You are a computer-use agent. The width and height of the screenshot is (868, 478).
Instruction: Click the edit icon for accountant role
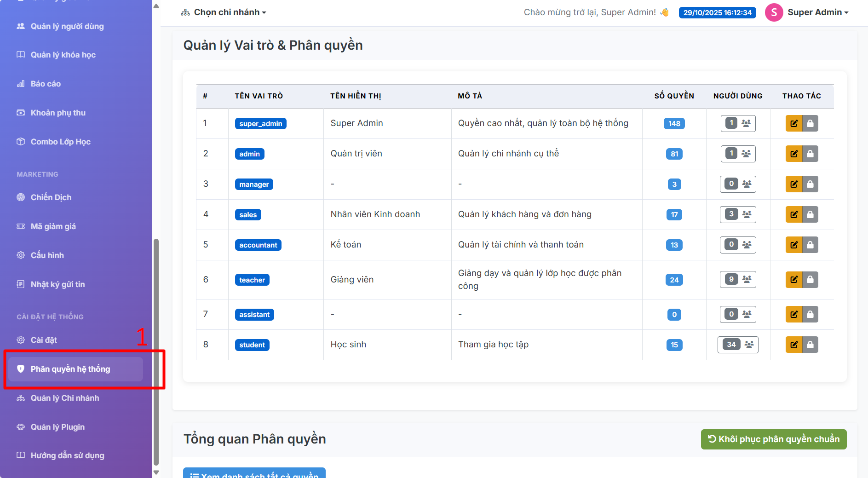(793, 245)
